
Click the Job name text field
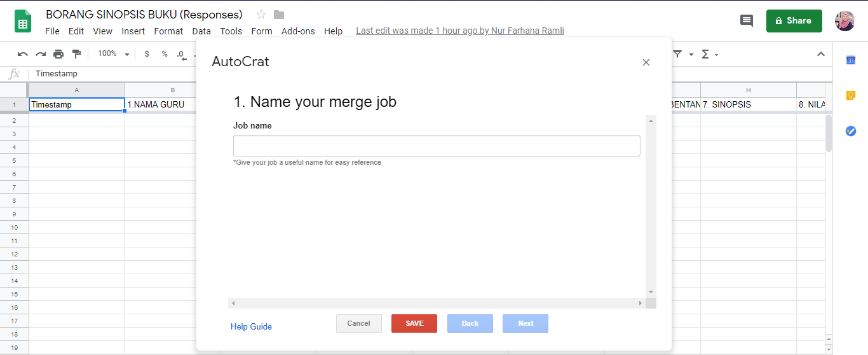pos(437,146)
